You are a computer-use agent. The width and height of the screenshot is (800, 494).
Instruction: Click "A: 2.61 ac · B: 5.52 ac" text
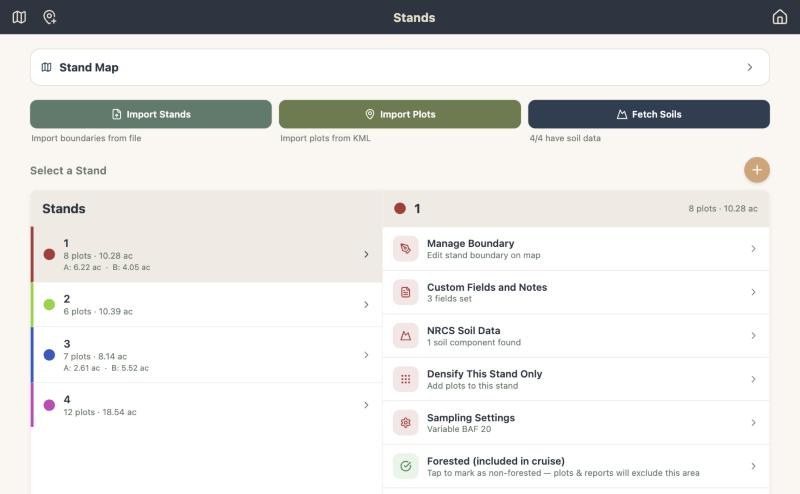106,368
